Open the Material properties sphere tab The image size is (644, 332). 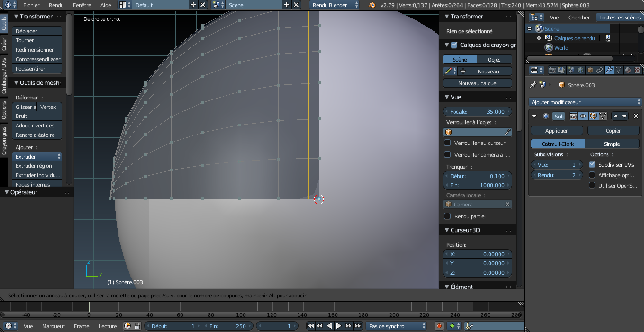(x=628, y=70)
